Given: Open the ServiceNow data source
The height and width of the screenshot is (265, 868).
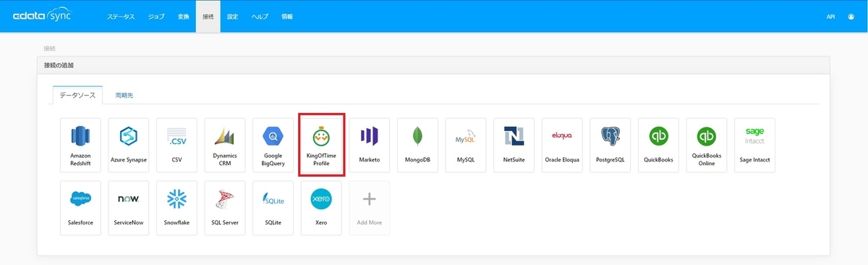Looking at the screenshot, I should tap(128, 208).
